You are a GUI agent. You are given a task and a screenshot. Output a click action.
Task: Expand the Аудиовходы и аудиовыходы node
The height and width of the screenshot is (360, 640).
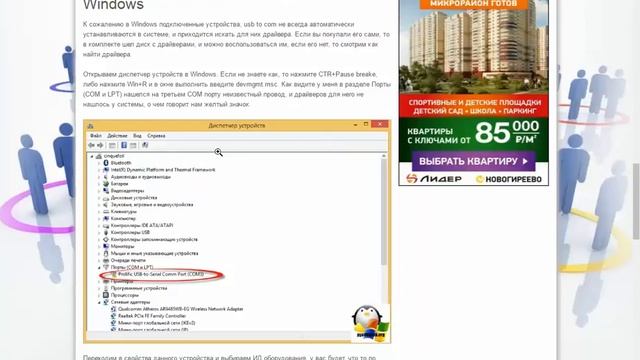tap(99, 177)
